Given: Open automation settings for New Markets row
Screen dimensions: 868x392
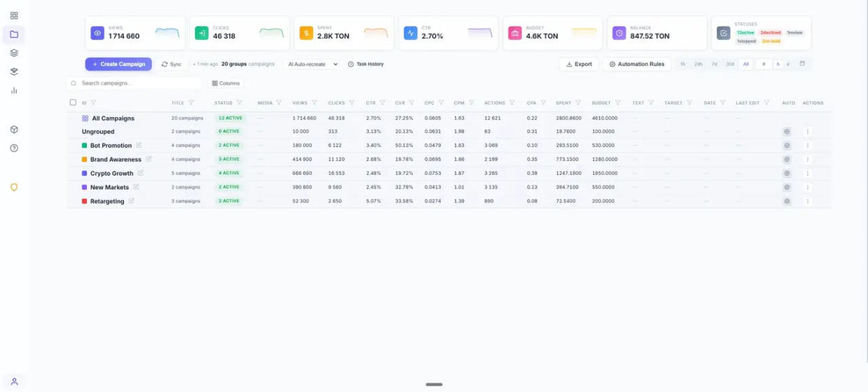Looking at the screenshot, I should click(787, 187).
